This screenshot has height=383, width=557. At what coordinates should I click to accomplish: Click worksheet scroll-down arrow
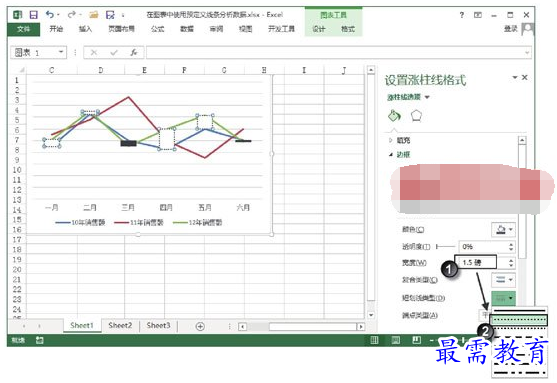(x=371, y=315)
